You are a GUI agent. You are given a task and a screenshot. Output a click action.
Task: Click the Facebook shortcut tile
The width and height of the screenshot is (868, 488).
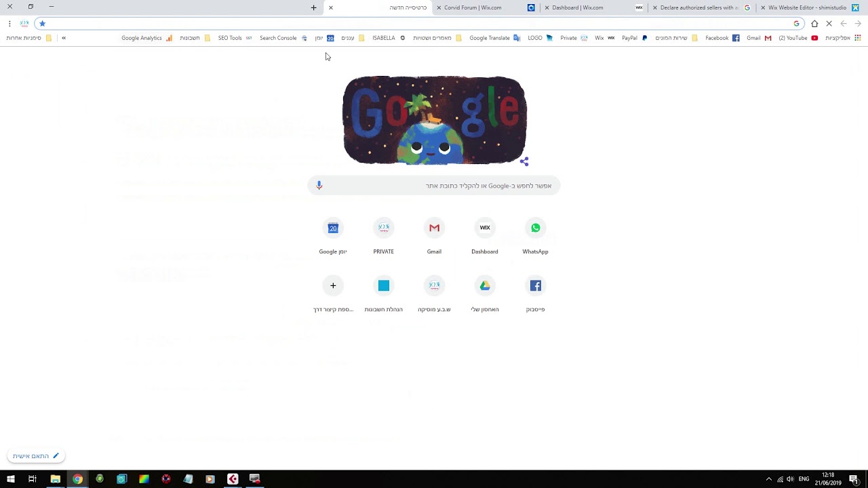[x=535, y=293]
